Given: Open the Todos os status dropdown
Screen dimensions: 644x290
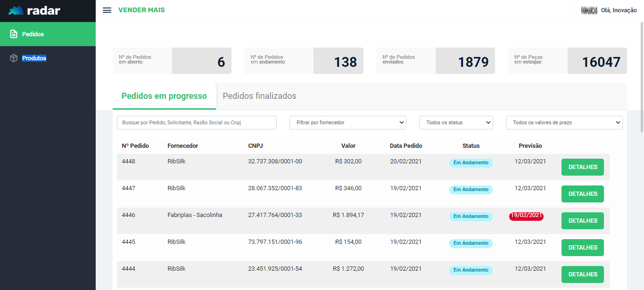Looking at the screenshot, I should click(456, 122).
